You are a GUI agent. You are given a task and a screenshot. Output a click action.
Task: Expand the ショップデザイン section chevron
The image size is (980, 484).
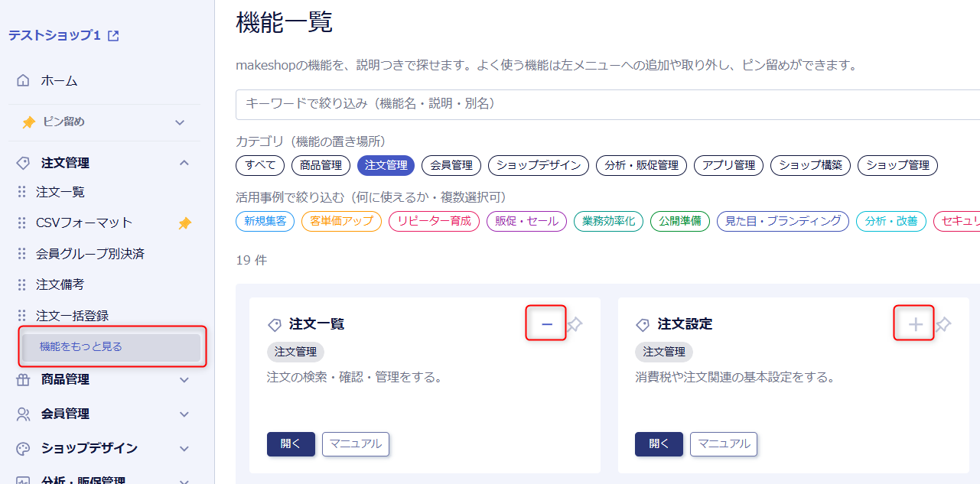coord(184,448)
